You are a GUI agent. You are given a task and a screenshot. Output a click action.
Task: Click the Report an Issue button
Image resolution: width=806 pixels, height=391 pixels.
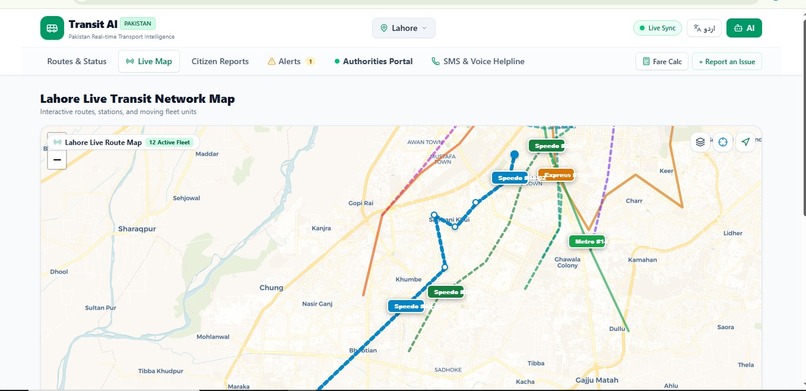(727, 62)
